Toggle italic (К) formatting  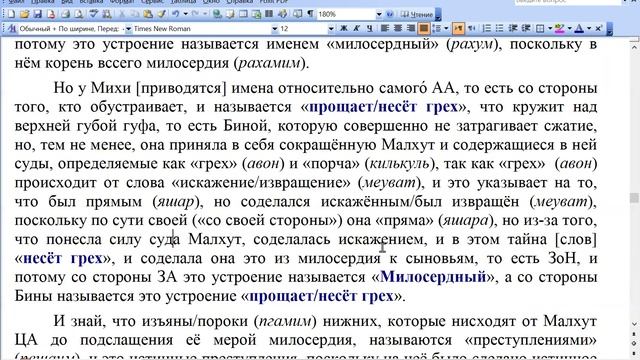point(356,28)
